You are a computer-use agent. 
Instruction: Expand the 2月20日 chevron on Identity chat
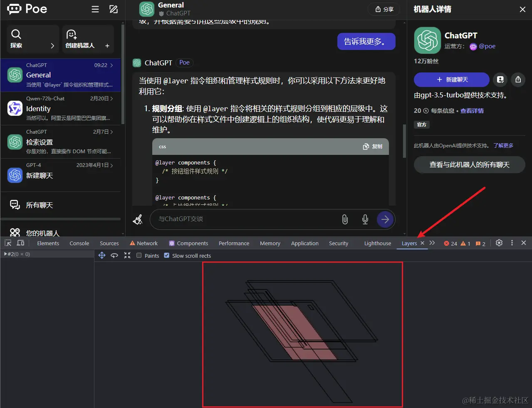tap(111, 99)
